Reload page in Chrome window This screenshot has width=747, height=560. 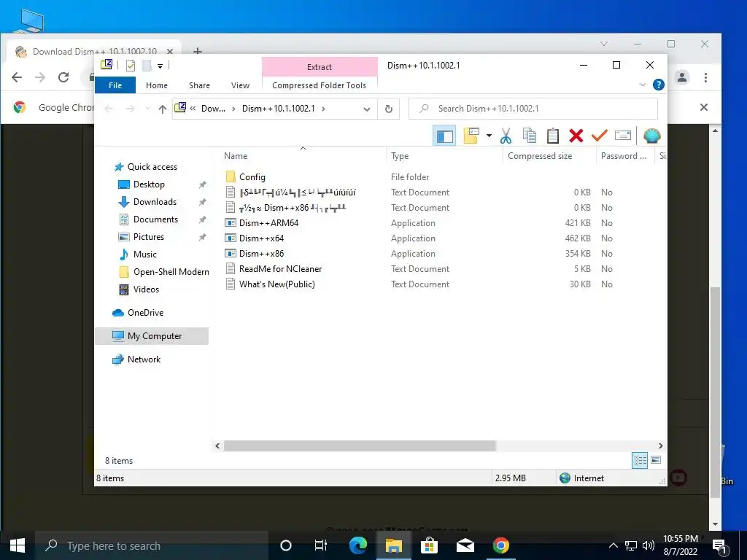coord(63,77)
